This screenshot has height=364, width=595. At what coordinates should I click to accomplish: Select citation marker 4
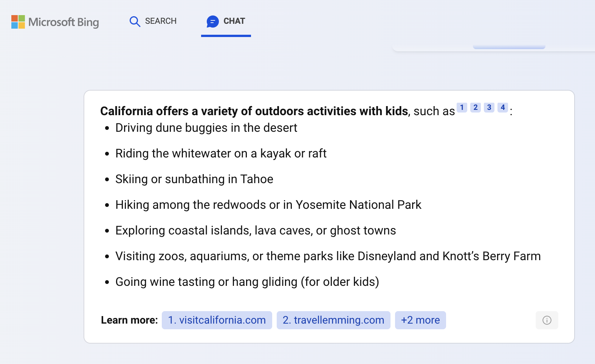click(x=502, y=107)
